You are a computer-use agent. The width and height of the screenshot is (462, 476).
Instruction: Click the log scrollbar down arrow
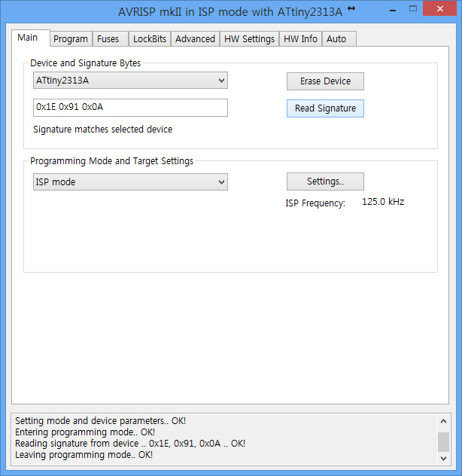pos(443,458)
